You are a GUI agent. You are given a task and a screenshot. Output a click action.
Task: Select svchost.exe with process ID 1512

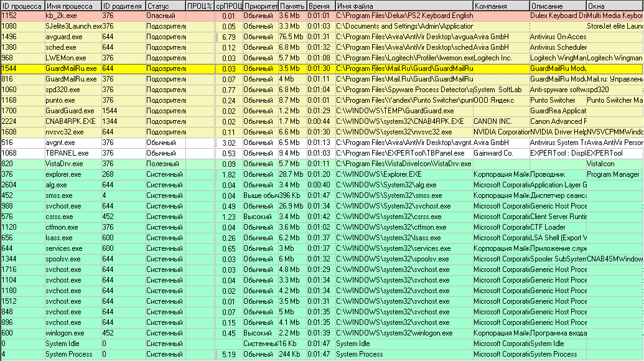pos(63,302)
